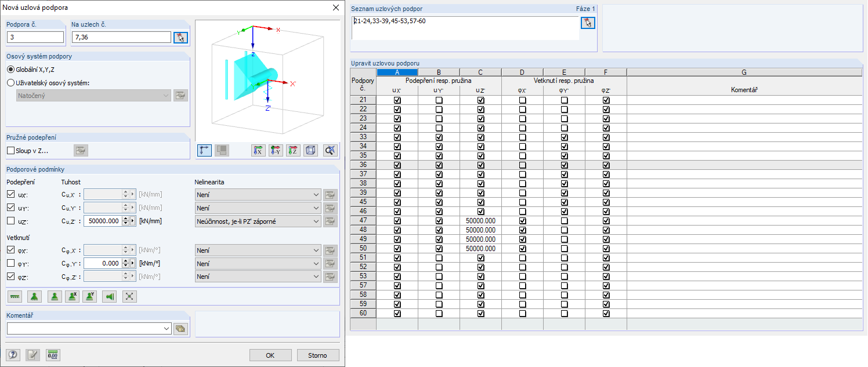Screen dimensions: 868x367
Task: Open the 0.00 units and decimals icon
Action: pos(53,355)
